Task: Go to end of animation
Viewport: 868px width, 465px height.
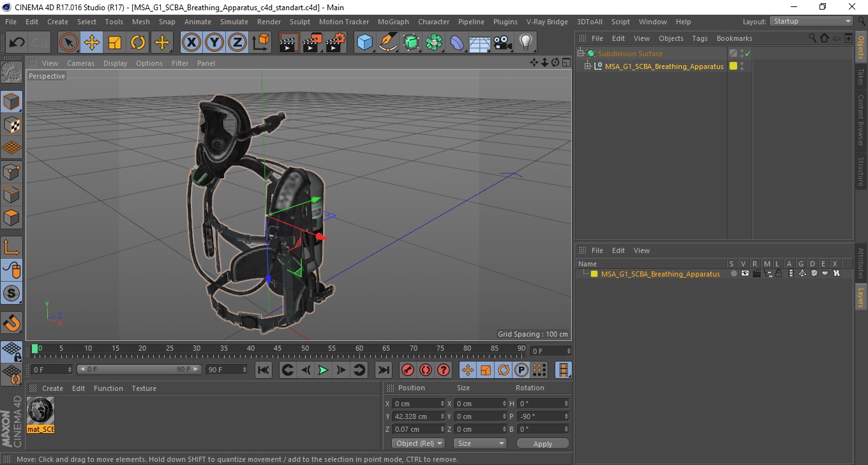Action: (383, 370)
